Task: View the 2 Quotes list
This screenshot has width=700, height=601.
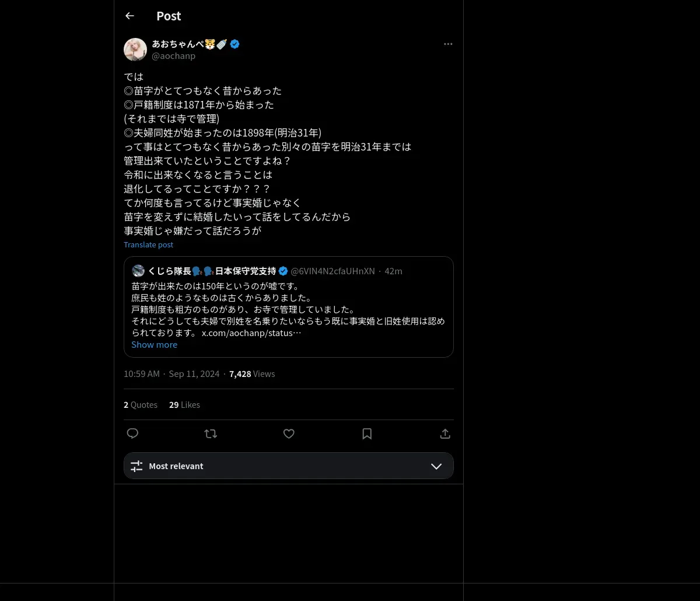Action: pyautogui.click(x=141, y=404)
